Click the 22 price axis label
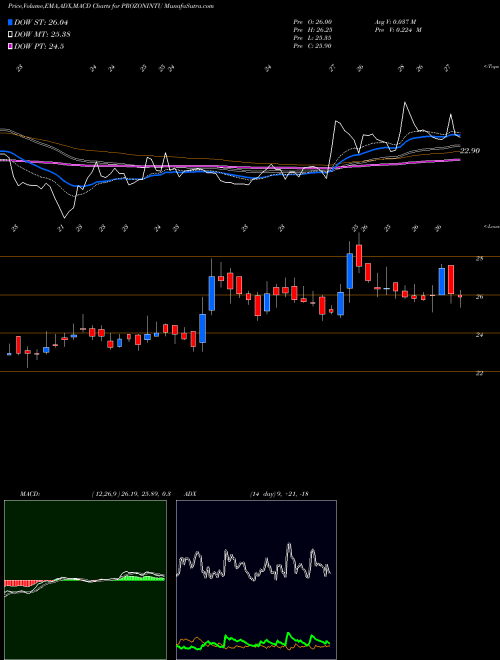 pos(479,373)
